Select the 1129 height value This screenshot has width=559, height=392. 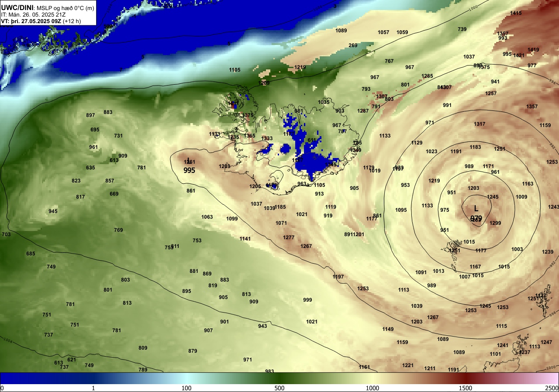coord(417,143)
